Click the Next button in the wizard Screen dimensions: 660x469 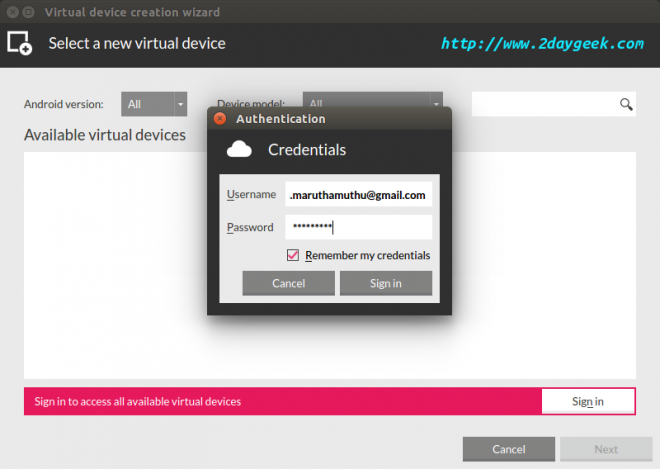click(x=605, y=449)
